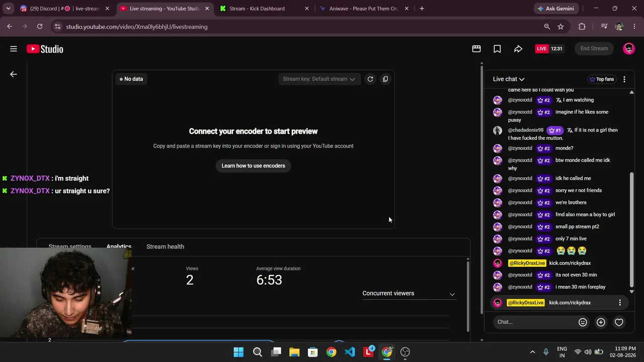Switch to the Stream - Kick Dashboard tab
The width and height of the screenshot is (644, 362).
coord(265,9)
